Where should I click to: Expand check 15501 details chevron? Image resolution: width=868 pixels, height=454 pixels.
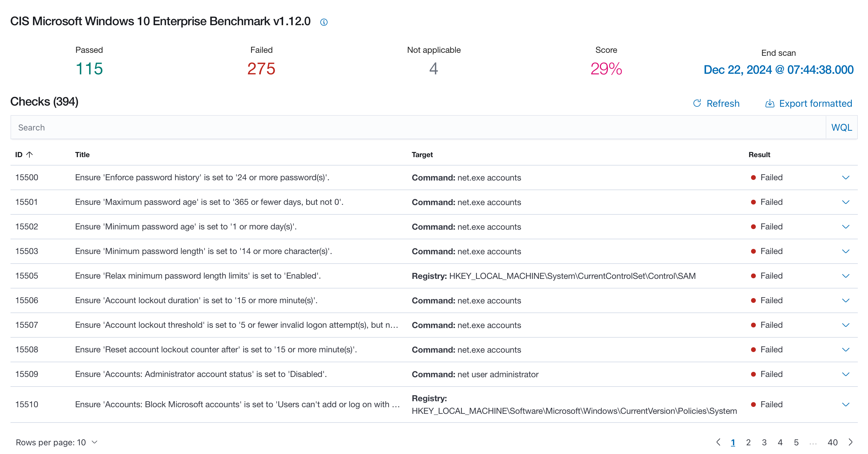pyautogui.click(x=846, y=202)
